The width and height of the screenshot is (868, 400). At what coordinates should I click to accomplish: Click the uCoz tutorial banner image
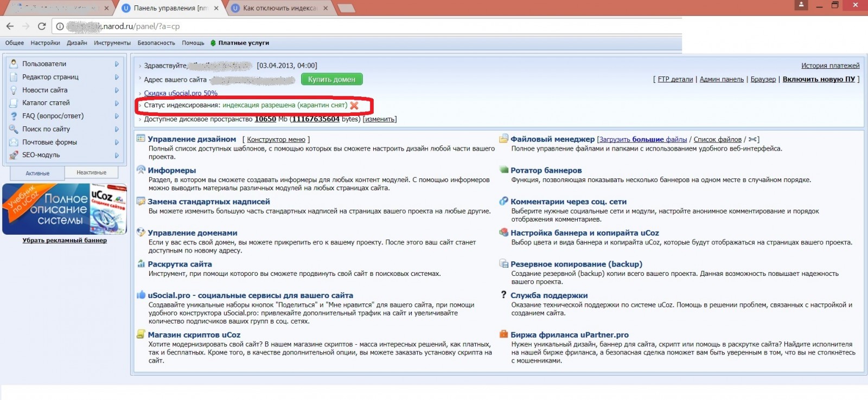(x=65, y=209)
